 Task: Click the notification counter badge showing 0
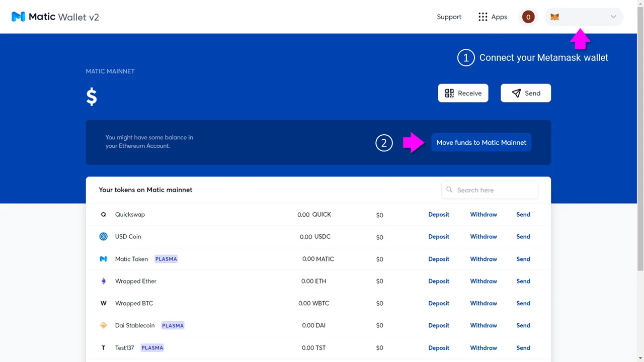[x=528, y=17]
